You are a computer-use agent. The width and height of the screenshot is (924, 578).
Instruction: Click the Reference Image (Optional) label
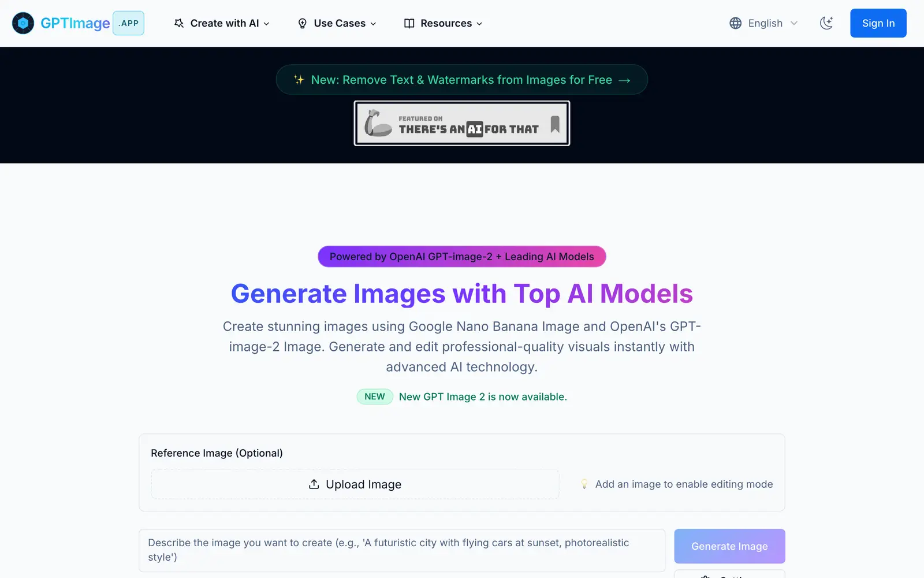(x=217, y=453)
